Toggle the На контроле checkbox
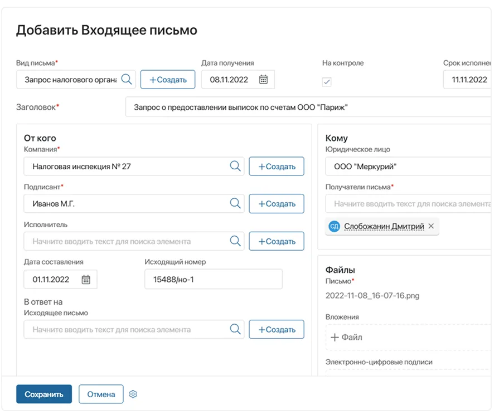Screen dimensions: 504x420 point(326,82)
